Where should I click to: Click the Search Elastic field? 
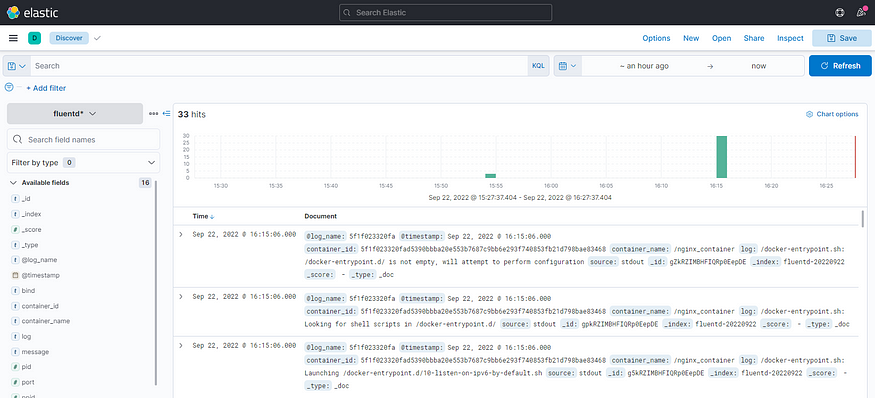(x=445, y=12)
